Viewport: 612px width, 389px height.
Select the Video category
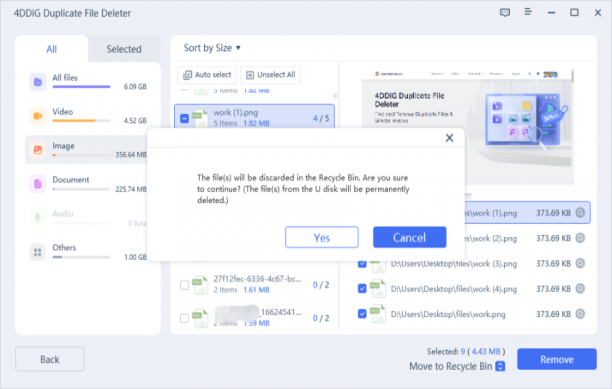(88, 116)
